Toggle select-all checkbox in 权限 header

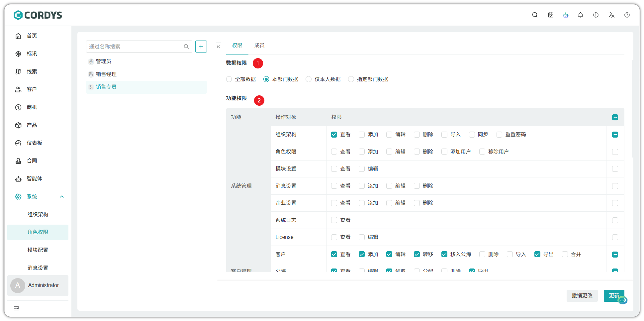coord(615,117)
